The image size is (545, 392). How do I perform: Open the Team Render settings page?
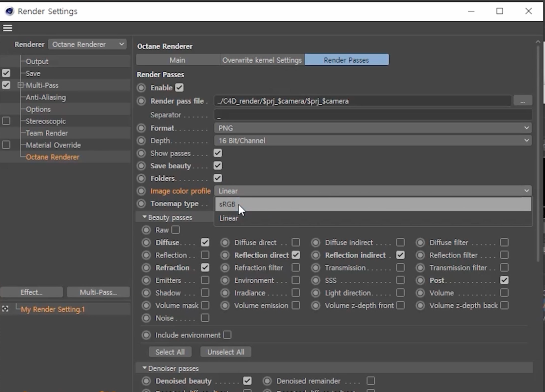point(47,133)
